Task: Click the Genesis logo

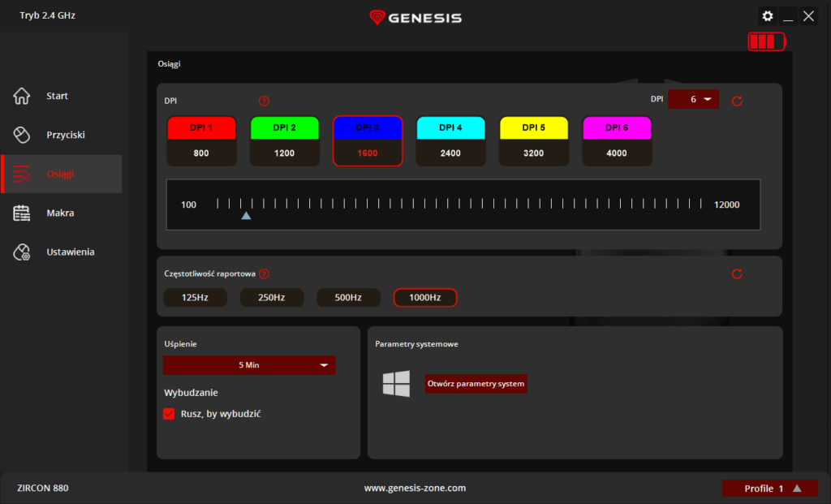Action: [x=415, y=18]
